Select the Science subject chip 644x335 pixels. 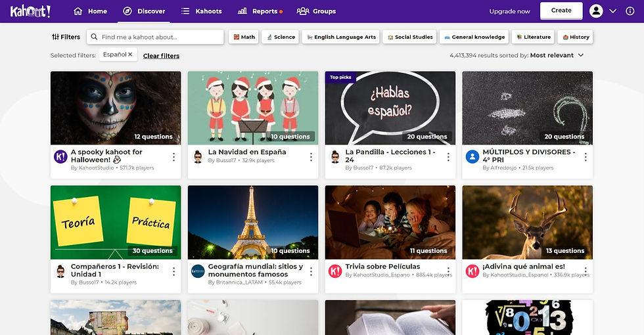[x=280, y=37]
